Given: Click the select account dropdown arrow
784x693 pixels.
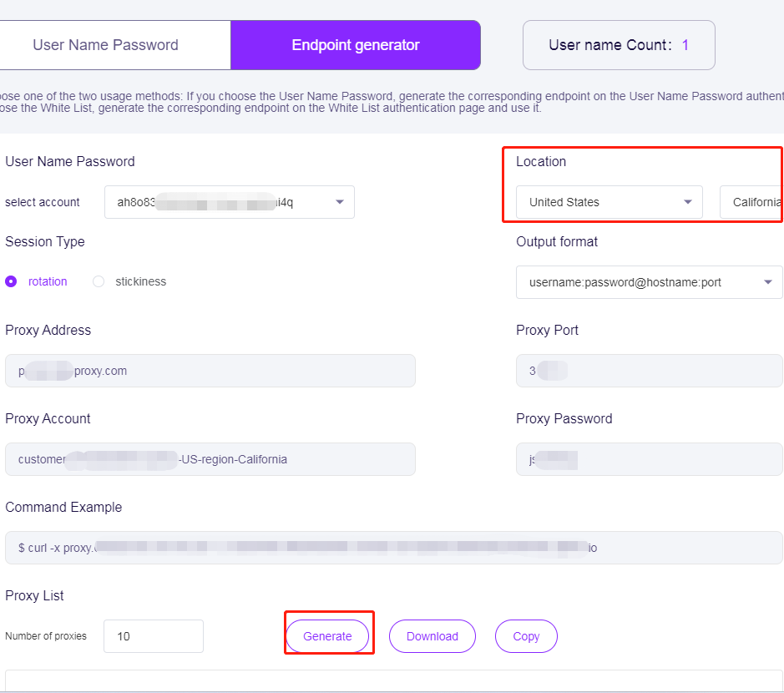Looking at the screenshot, I should pyautogui.click(x=340, y=202).
